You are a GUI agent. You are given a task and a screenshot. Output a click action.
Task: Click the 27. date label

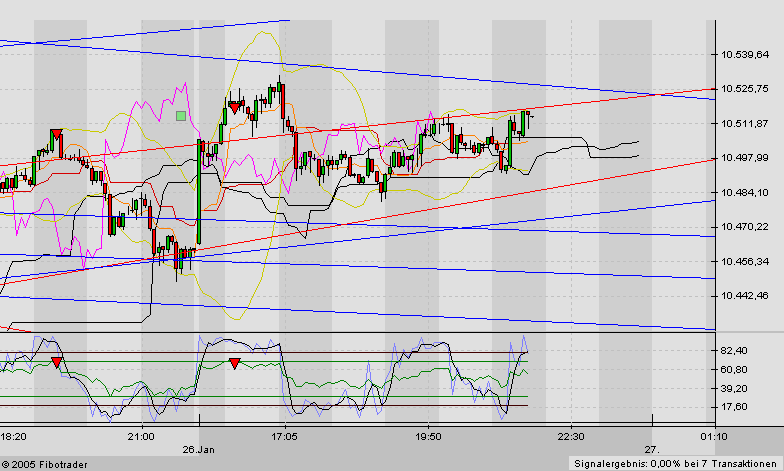(652, 450)
